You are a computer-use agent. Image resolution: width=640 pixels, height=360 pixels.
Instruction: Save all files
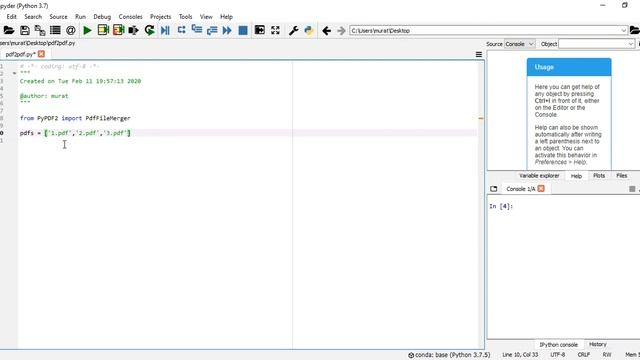[40, 30]
